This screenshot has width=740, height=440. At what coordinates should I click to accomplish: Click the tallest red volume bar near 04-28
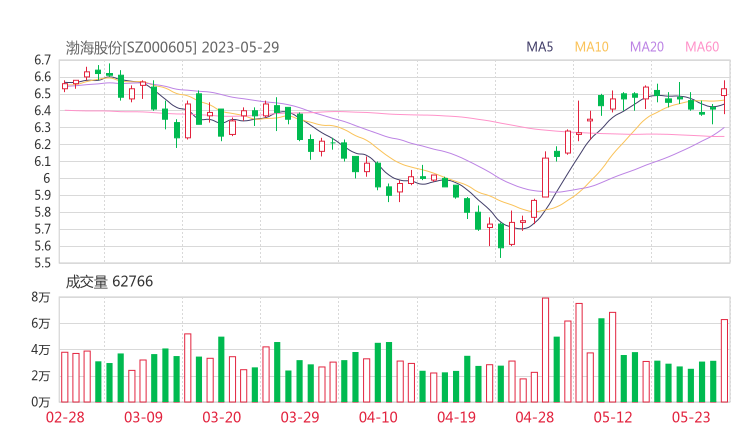(546, 350)
